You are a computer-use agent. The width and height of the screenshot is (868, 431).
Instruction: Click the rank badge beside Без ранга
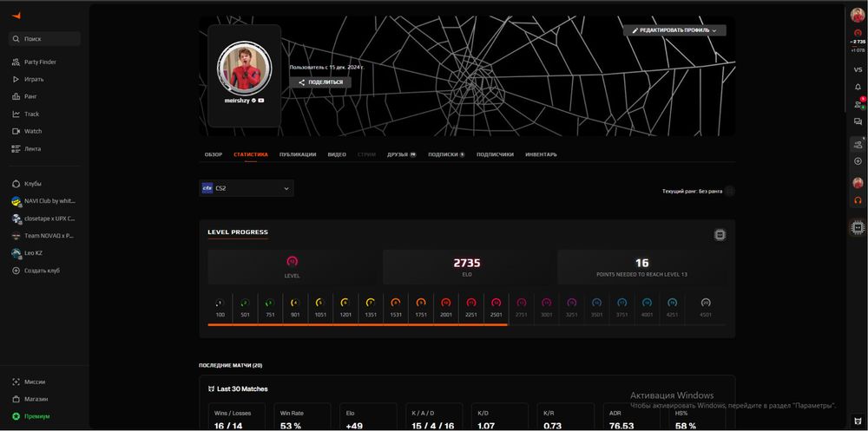coord(730,191)
